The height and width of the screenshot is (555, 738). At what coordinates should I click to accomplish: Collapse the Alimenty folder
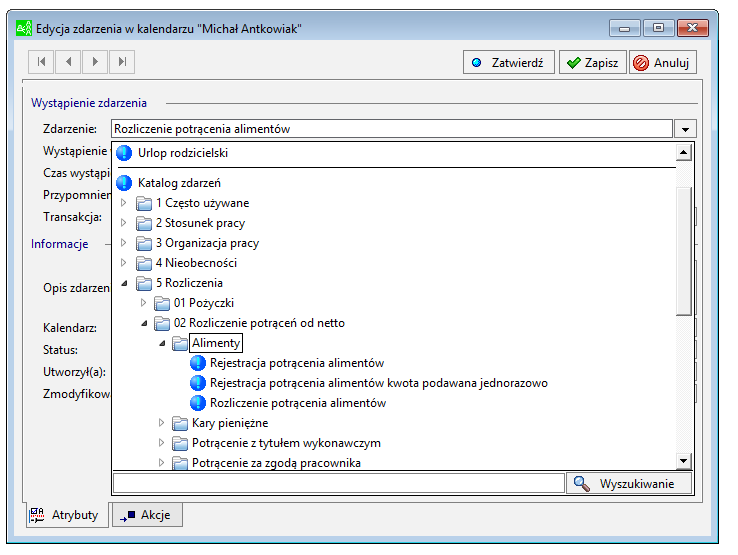tap(162, 343)
